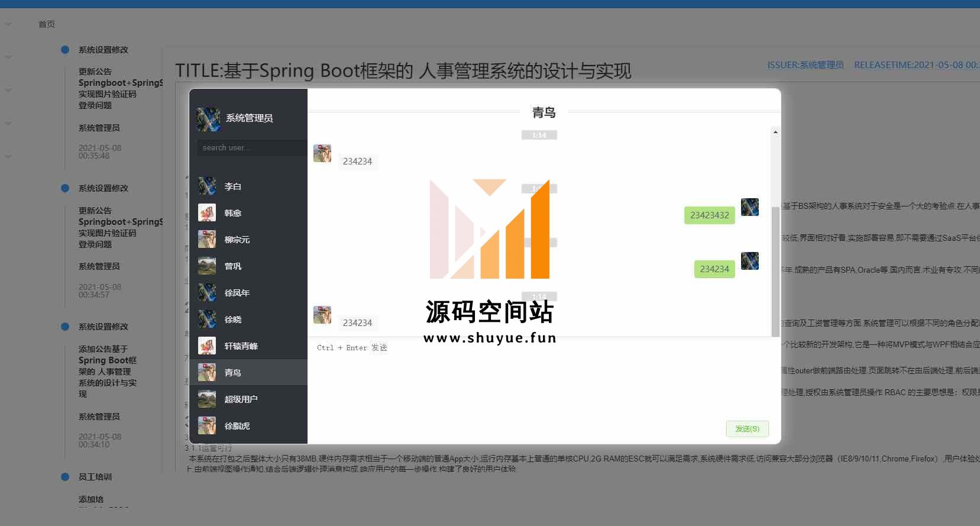Open chat with 徐骁

(248, 319)
